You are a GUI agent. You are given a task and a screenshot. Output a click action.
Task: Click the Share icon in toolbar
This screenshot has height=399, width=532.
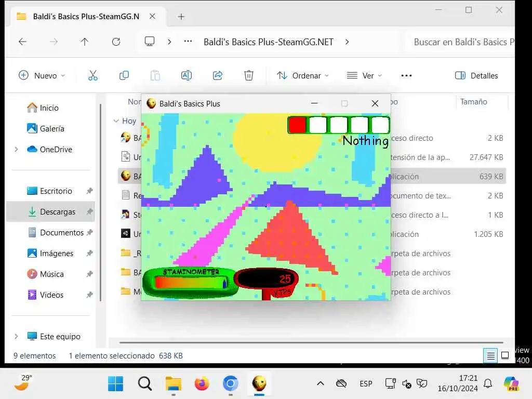click(x=218, y=75)
